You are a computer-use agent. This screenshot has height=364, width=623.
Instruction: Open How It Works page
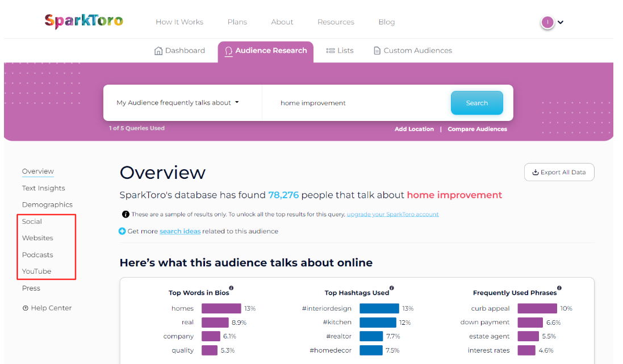(179, 22)
